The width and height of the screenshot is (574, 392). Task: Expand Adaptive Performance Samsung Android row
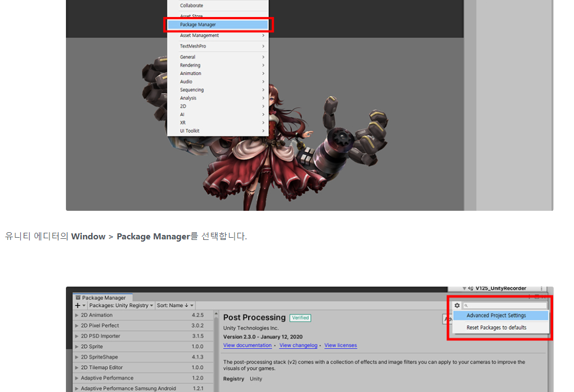tap(76, 388)
